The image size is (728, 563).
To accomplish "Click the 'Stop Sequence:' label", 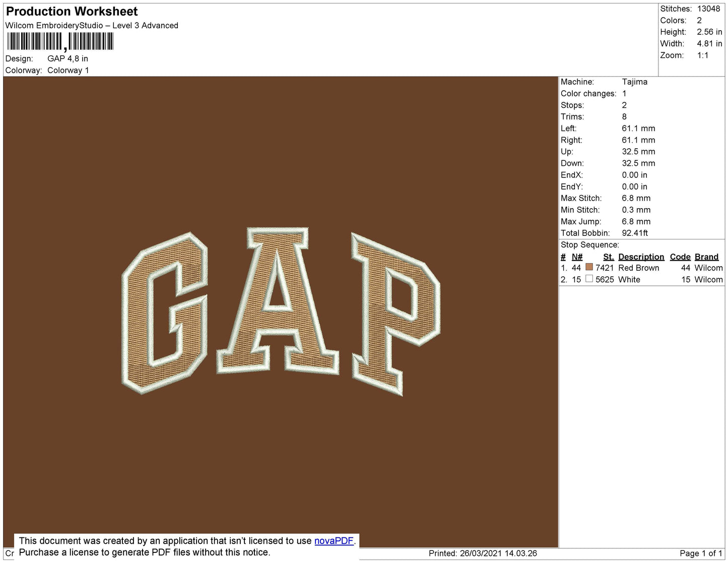I will (x=590, y=245).
